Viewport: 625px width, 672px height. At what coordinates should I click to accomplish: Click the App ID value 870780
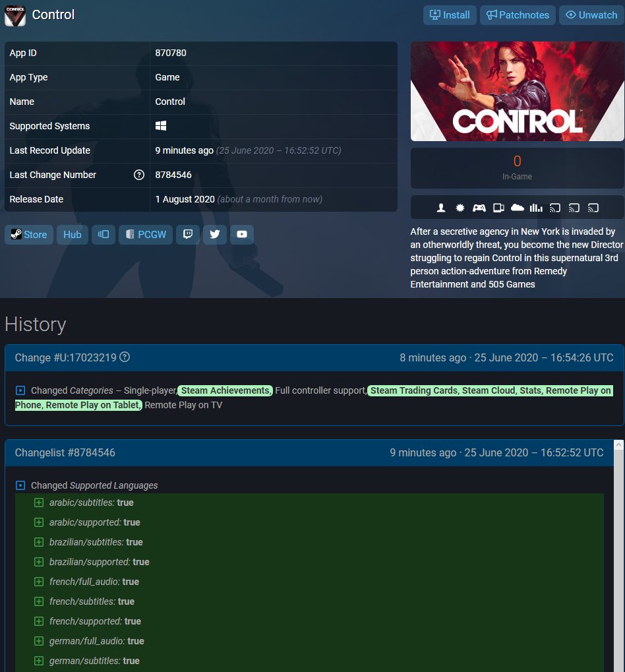pos(171,53)
